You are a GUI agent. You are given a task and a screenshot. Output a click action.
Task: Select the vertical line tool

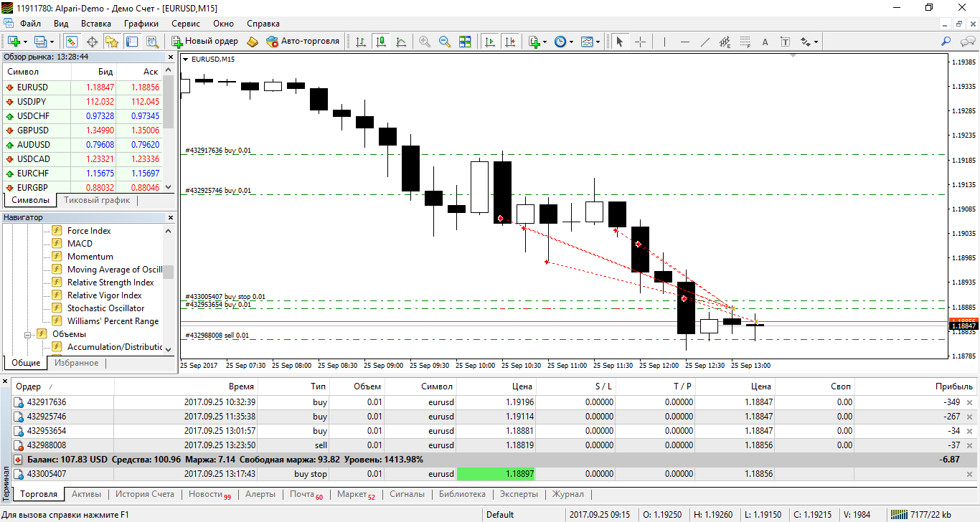coord(664,42)
